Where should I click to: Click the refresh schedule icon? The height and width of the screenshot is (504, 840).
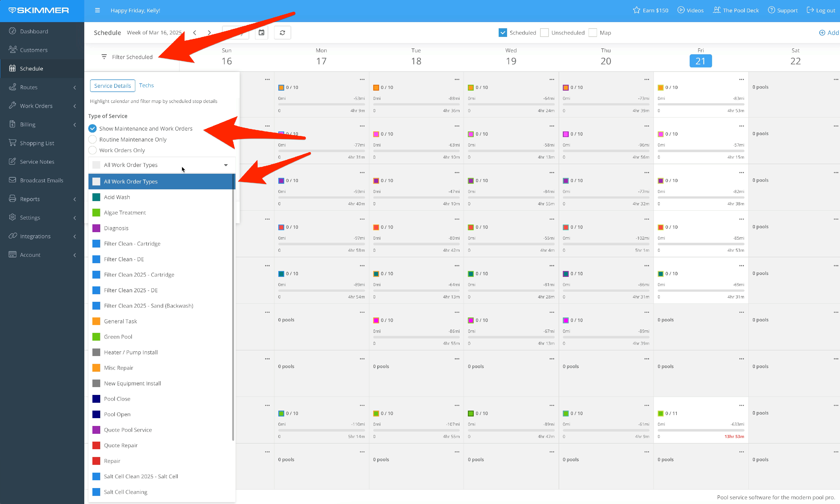(282, 33)
